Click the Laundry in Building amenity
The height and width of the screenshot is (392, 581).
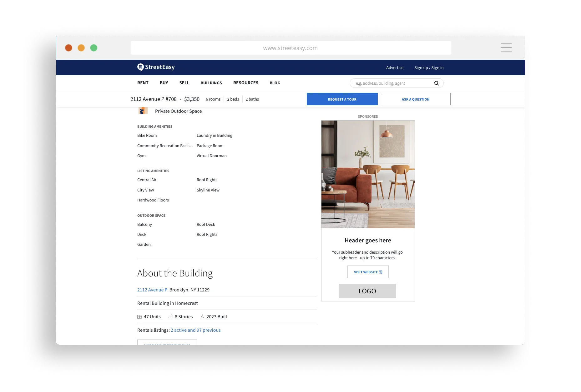[215, 135]
